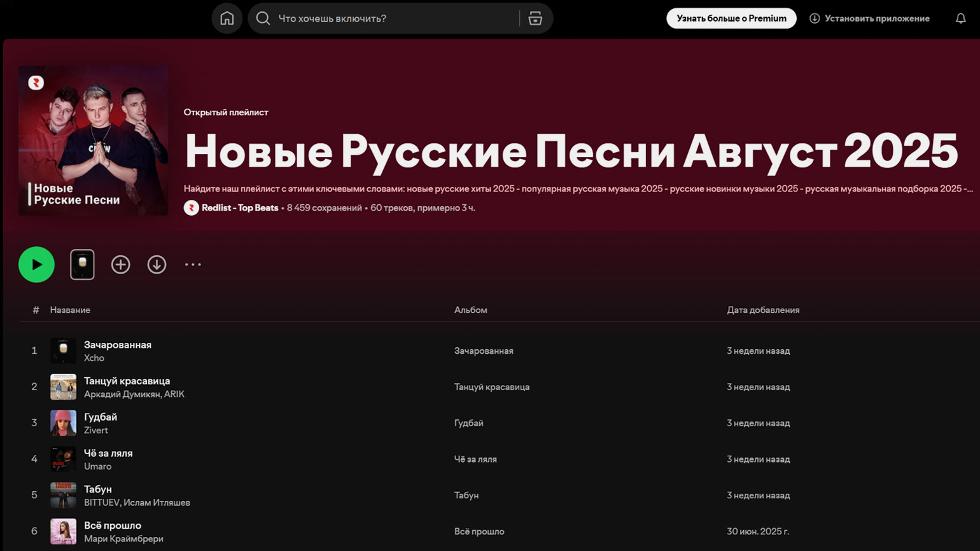Screen dimensions: 980x551
Task: Open the notifications bell
Action: pos(961,18)
